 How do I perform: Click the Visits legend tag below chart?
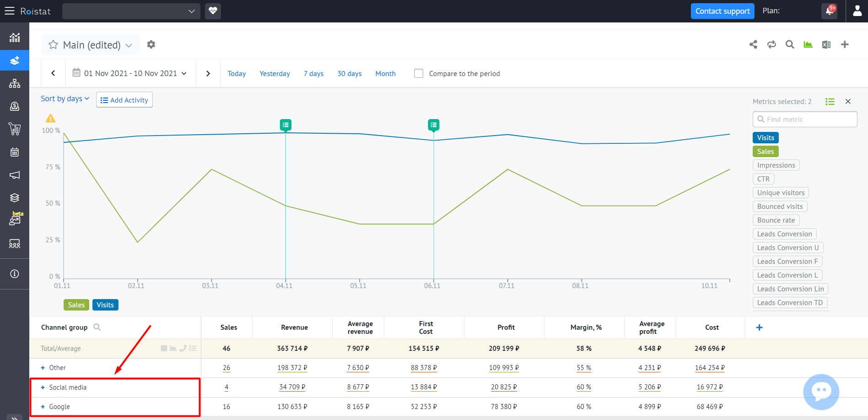point(105,305)
